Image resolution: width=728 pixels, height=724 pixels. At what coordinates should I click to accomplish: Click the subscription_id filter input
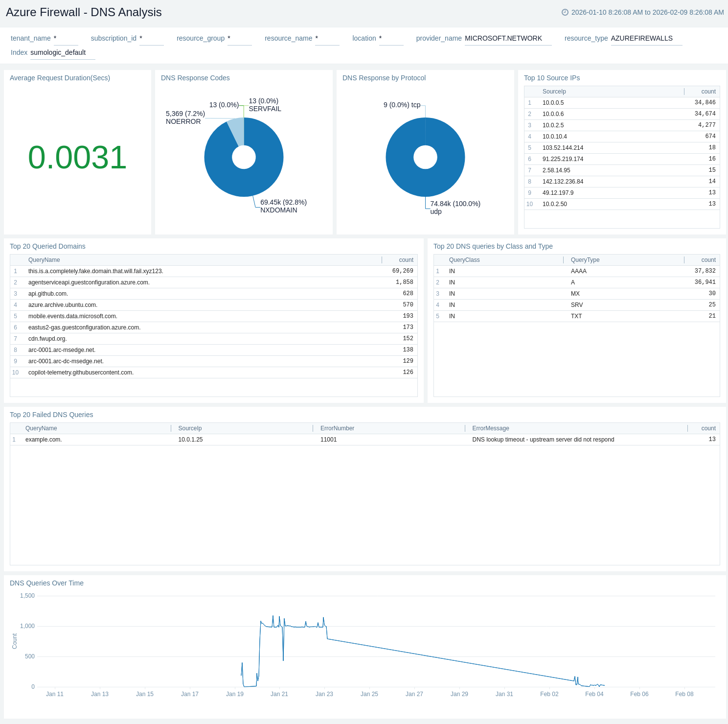pyautogui.click(x=151, y=39)
